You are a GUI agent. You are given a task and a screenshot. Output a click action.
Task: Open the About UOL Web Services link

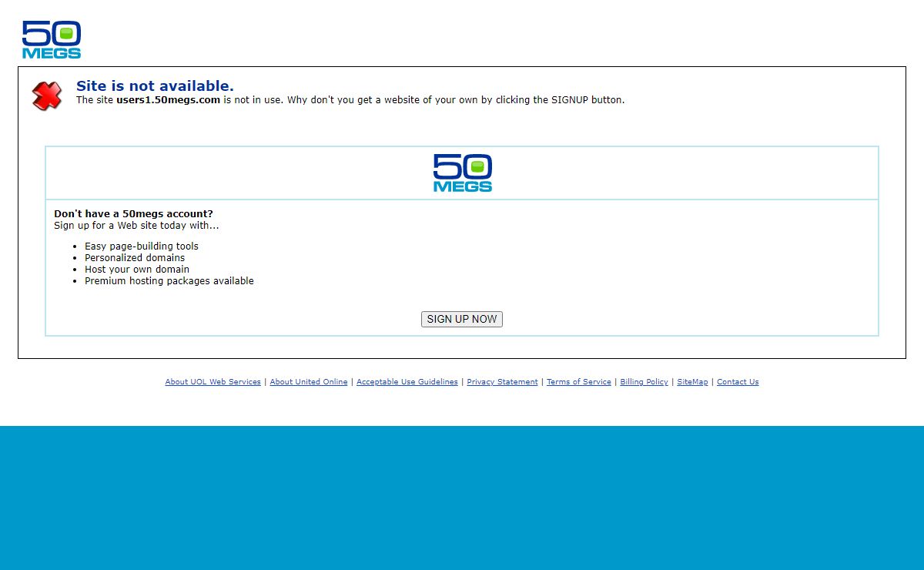(213, 382)
